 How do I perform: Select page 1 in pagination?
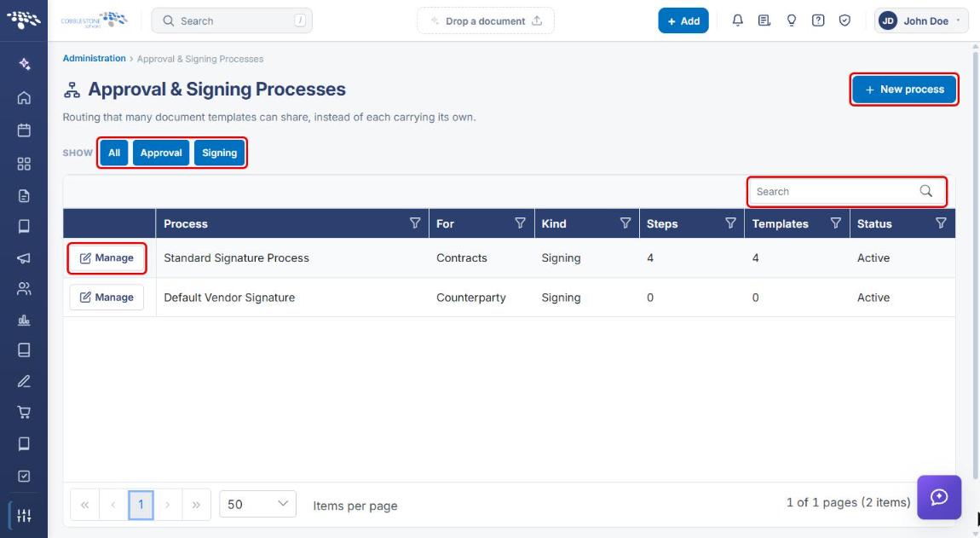click(x=141, y=504)
